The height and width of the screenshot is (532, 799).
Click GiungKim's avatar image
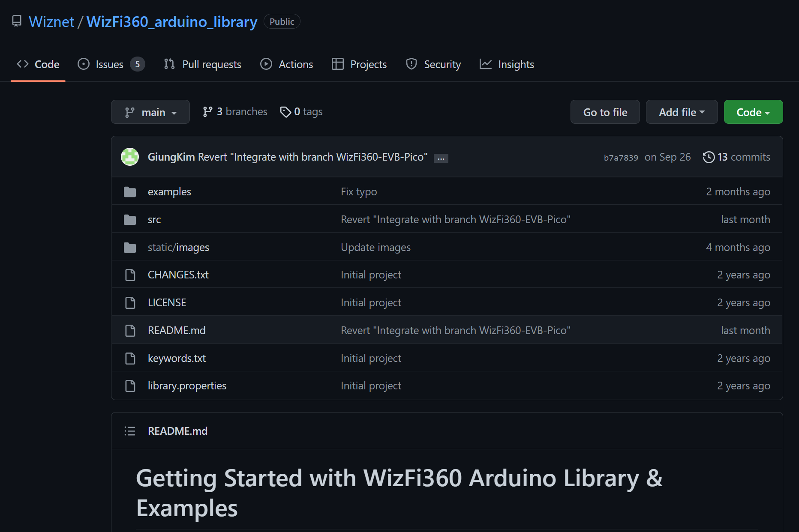(x=130, y=157)
